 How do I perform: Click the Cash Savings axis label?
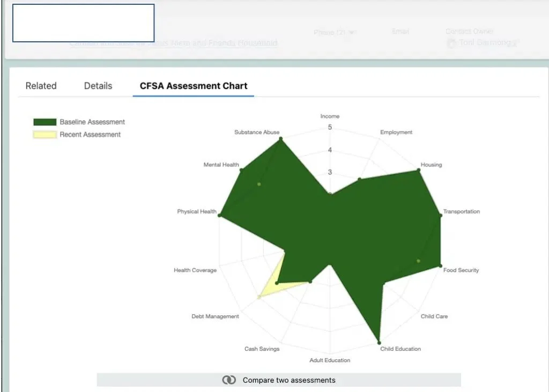pyautogui.click(x=262, y=349)
